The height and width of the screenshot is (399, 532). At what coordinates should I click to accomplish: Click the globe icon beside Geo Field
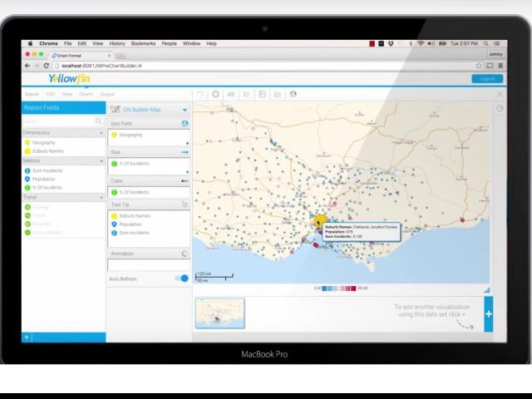point(185,124)
